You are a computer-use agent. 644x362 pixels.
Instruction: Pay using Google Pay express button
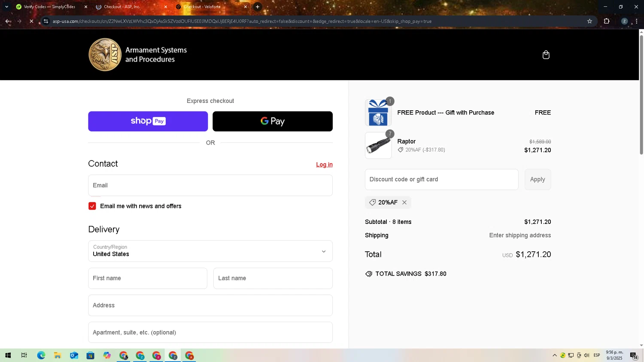click(273, 121)
